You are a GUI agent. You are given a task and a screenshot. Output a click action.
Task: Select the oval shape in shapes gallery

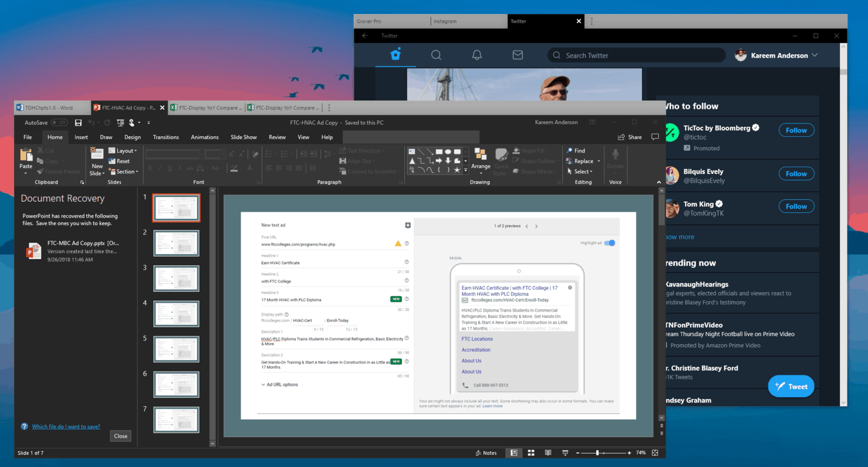448,151
